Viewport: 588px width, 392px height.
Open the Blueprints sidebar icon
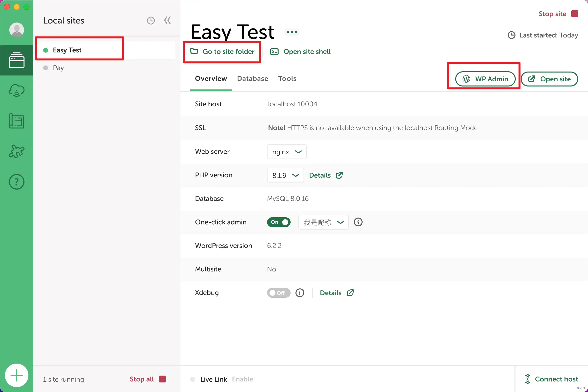[16, 121]
